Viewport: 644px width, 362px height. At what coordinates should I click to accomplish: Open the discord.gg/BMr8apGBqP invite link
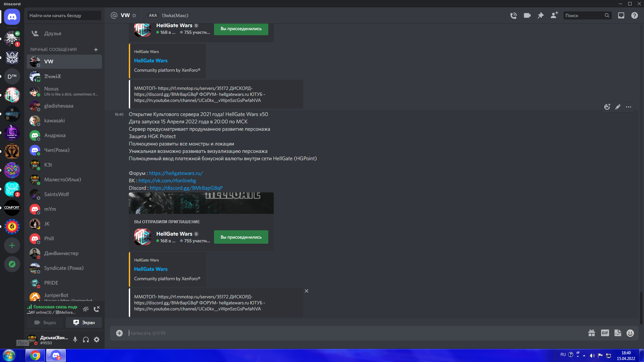click(186, 188)
